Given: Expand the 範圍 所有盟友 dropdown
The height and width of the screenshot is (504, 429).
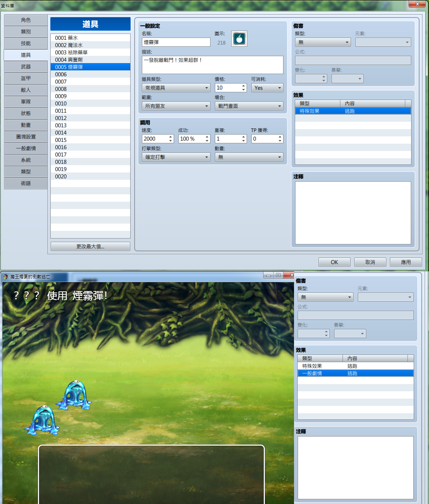Looking at the screenshot, I should pyautogui.click(x=176, y=106).
